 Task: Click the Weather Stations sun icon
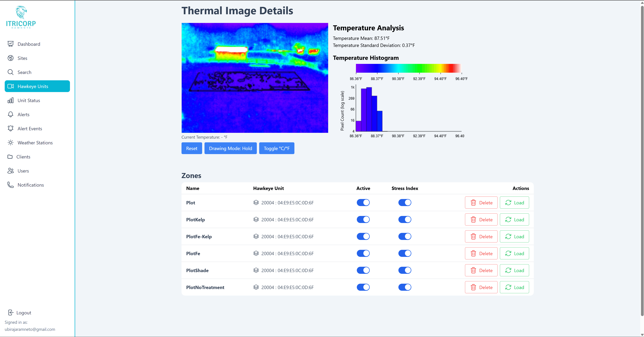pyautogui.click(x=11, y=143)
